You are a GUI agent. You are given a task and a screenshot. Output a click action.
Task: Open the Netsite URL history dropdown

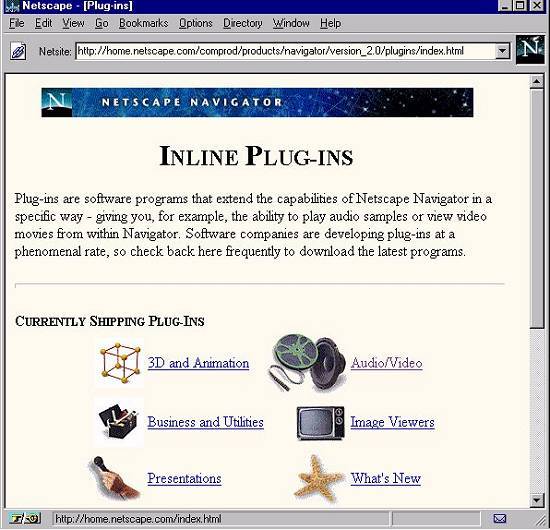click(502, 51)
